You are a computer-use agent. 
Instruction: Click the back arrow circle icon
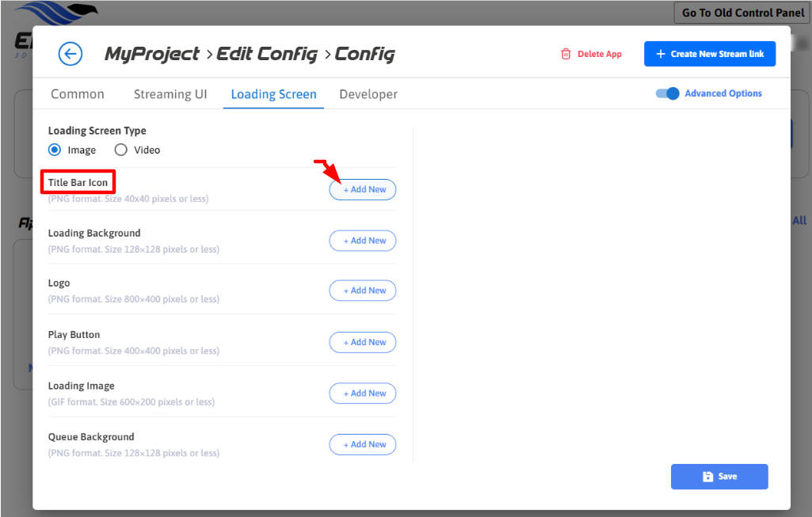point(71,54)
